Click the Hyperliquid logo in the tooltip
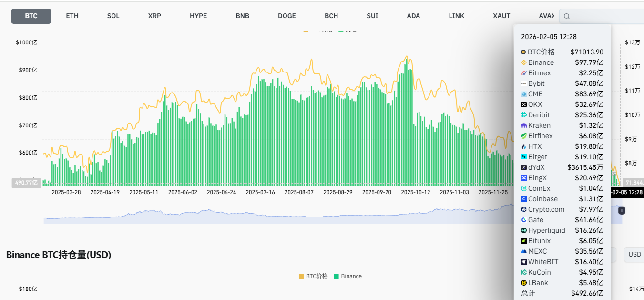 [x=523, y=230]
